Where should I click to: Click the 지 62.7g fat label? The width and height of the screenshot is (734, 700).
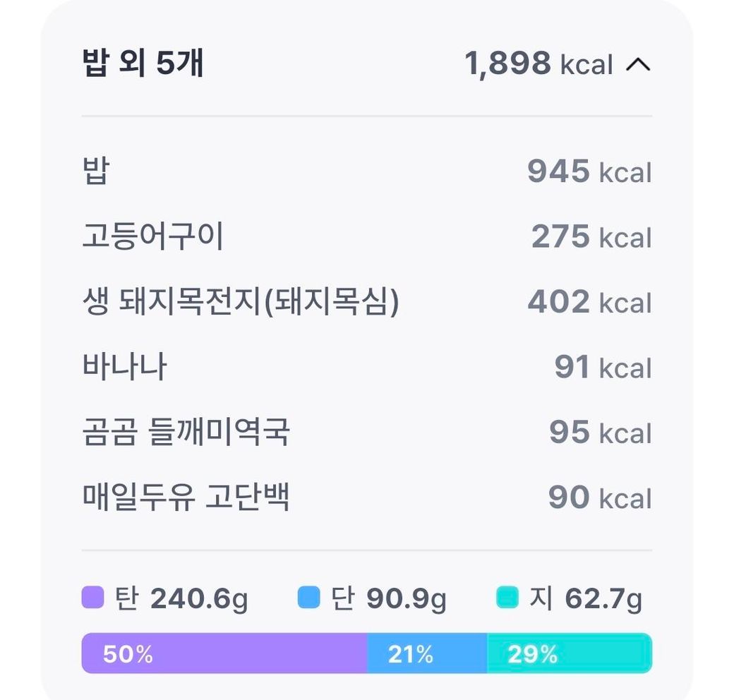pos(586,599)
